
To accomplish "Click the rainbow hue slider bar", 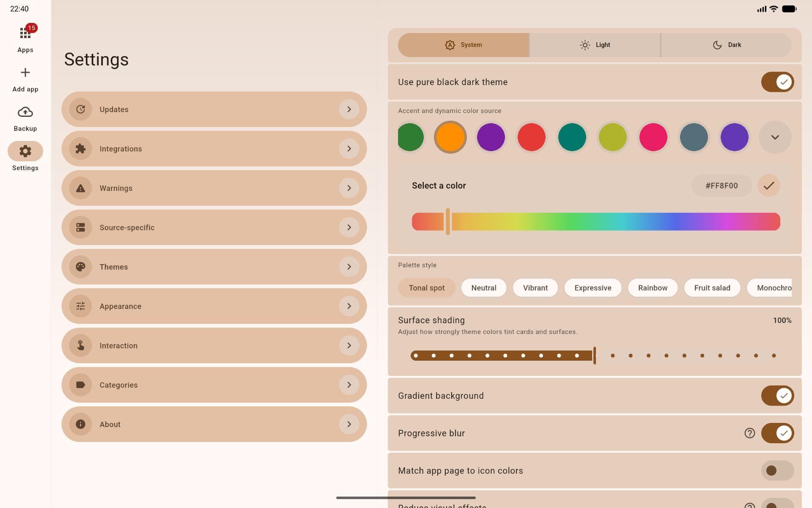I will coord(596,222).
